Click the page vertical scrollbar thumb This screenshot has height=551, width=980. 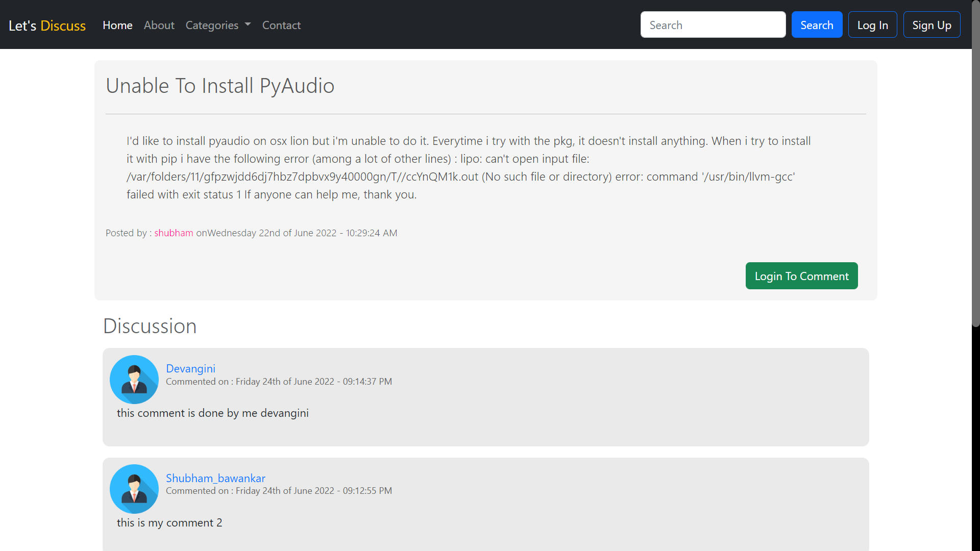(975, 163)
